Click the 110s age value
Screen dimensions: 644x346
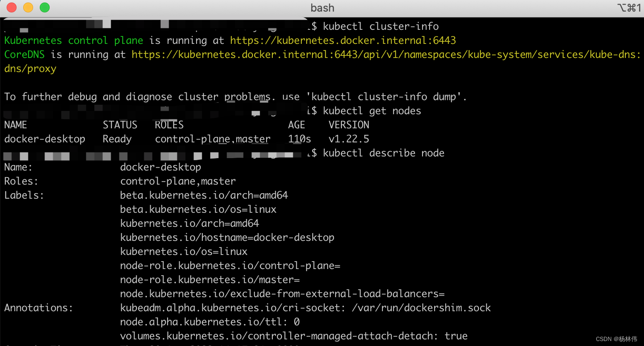(x=300, y=139)
